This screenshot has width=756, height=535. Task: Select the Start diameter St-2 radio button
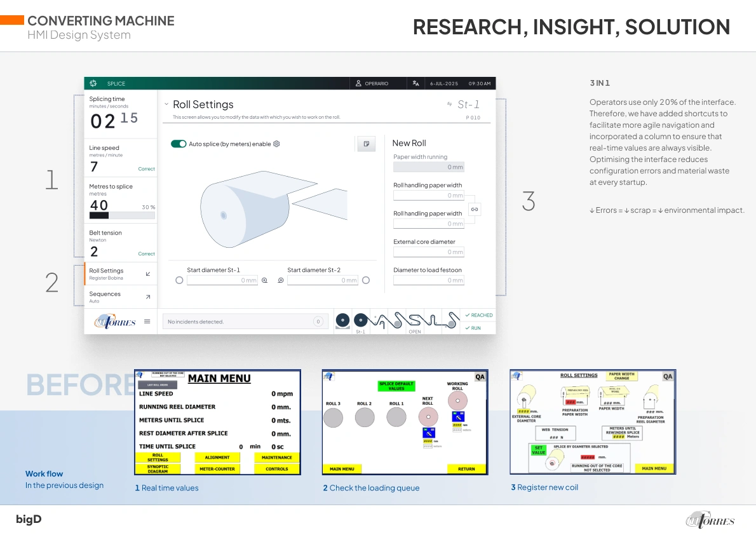pos(366,280)
